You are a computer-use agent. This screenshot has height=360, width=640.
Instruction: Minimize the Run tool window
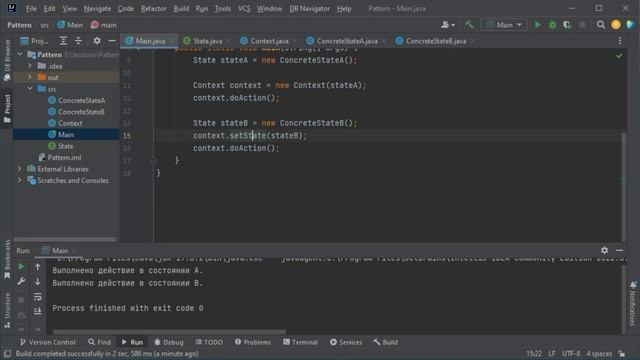[620, 250]
